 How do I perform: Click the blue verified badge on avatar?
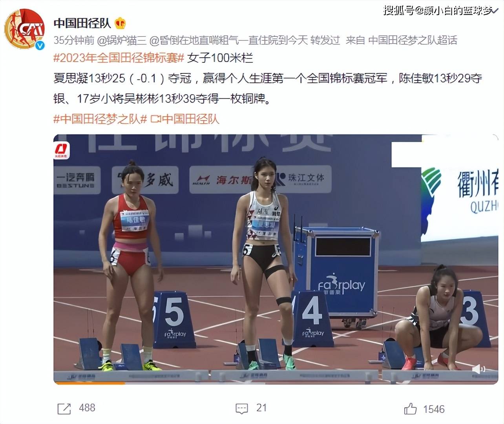coord(40,46)
